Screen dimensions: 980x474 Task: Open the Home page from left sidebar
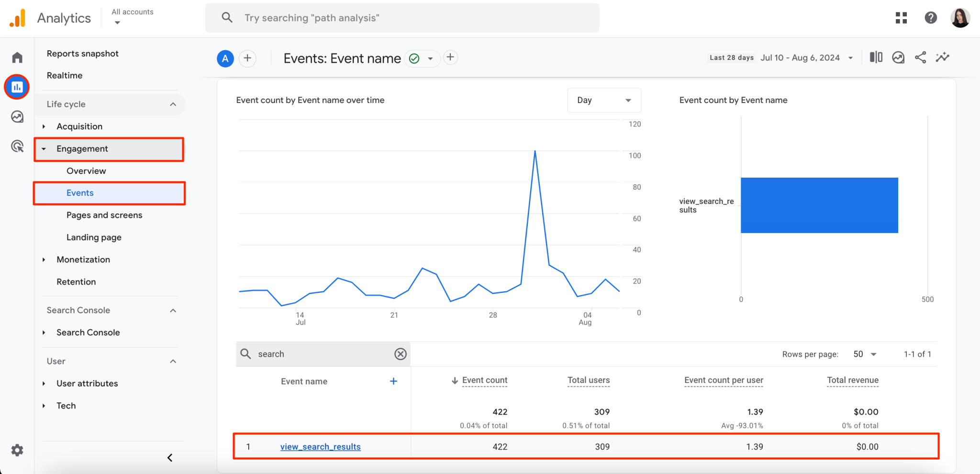(x=17, y=57)
